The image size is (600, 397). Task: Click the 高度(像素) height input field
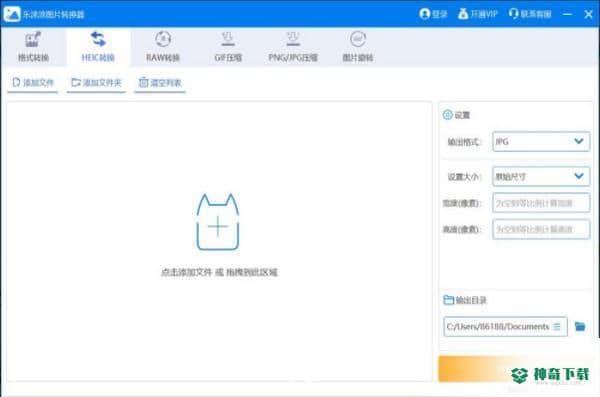[x=541, y=229]
